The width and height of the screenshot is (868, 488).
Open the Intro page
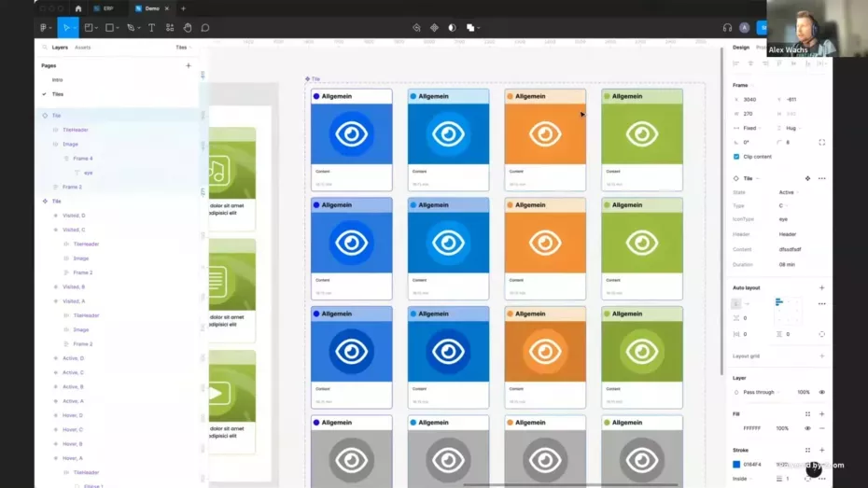58,80
